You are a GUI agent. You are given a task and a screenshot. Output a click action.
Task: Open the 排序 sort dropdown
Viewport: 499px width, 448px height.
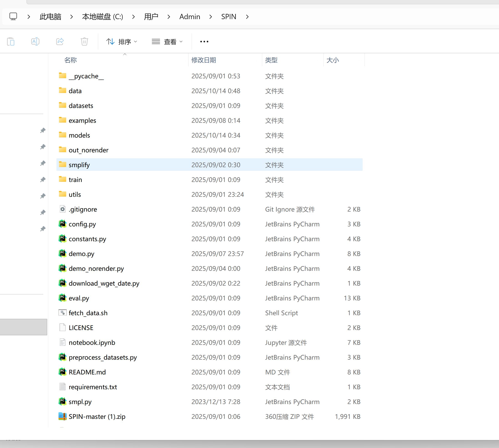(122, 42)
